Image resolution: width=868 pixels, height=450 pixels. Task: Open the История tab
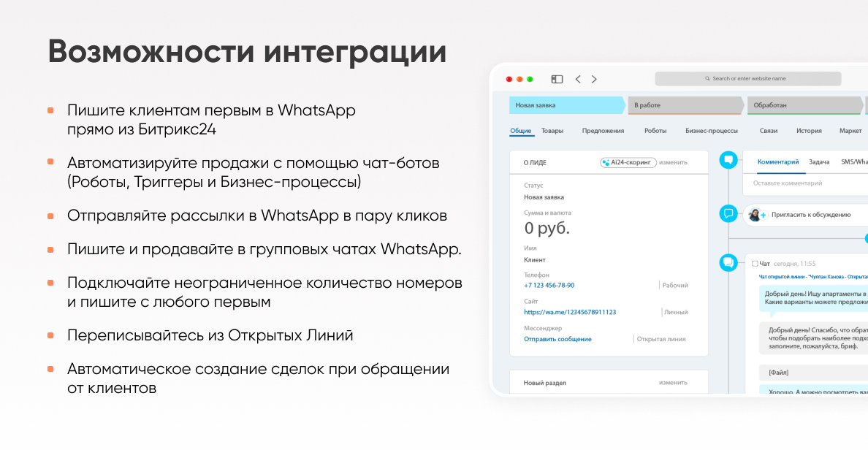click(x=809, y=131)
